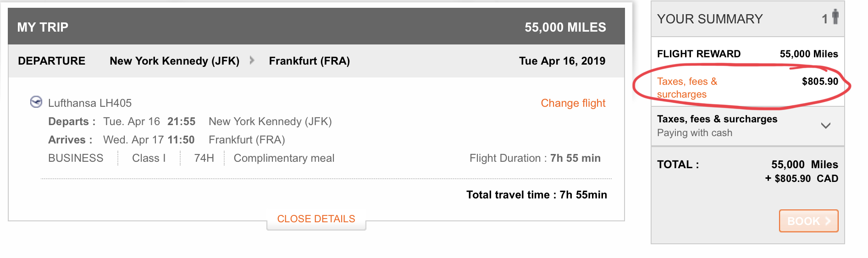Open the orange Taxes, fees & surcharges link

tap(687, 88)
